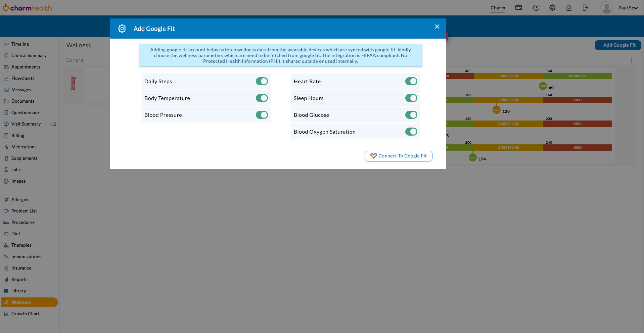Open the payment card icon
This screenshot has height=333, width=644.
click(x=518, y=8)
